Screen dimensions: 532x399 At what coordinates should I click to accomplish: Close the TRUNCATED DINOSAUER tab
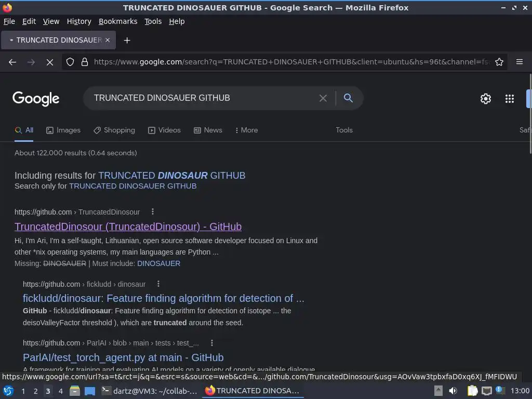coord(108,40)
